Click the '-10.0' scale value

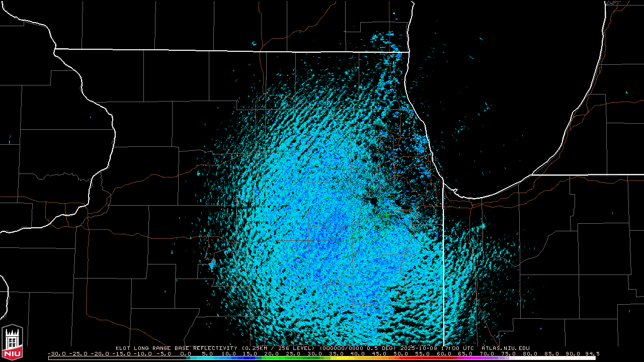coord(144,353)
